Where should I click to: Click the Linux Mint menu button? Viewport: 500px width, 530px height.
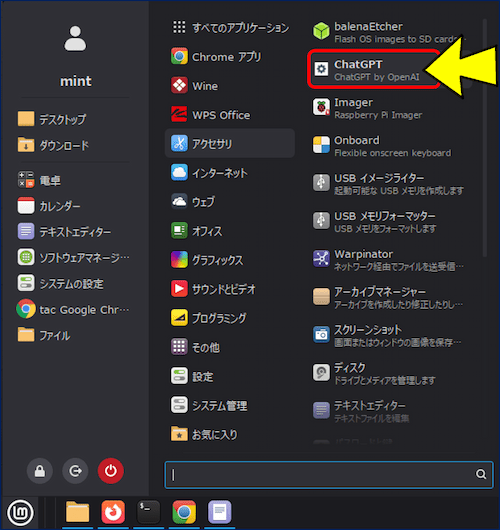[21, 513]
